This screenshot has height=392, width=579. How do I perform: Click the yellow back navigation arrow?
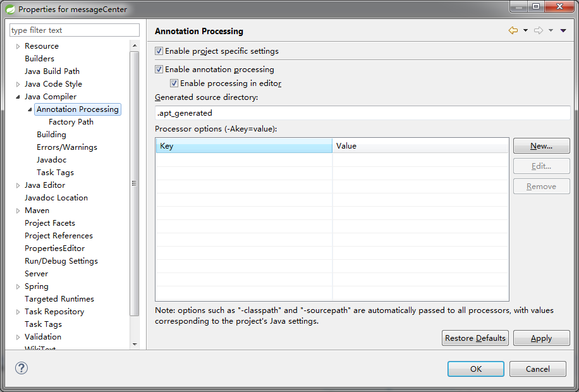(x=513, y=31)
